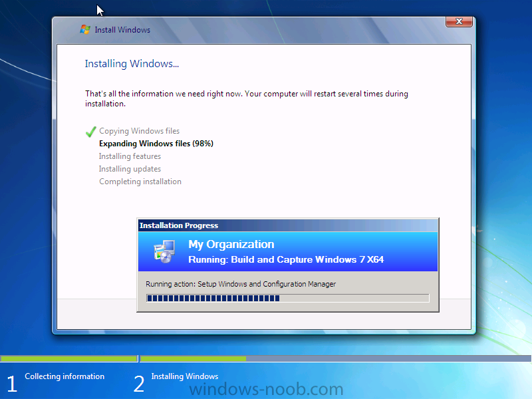Select the 'Copying Windows files' step text
The image size is (532, 399).
tap(139, 131)
